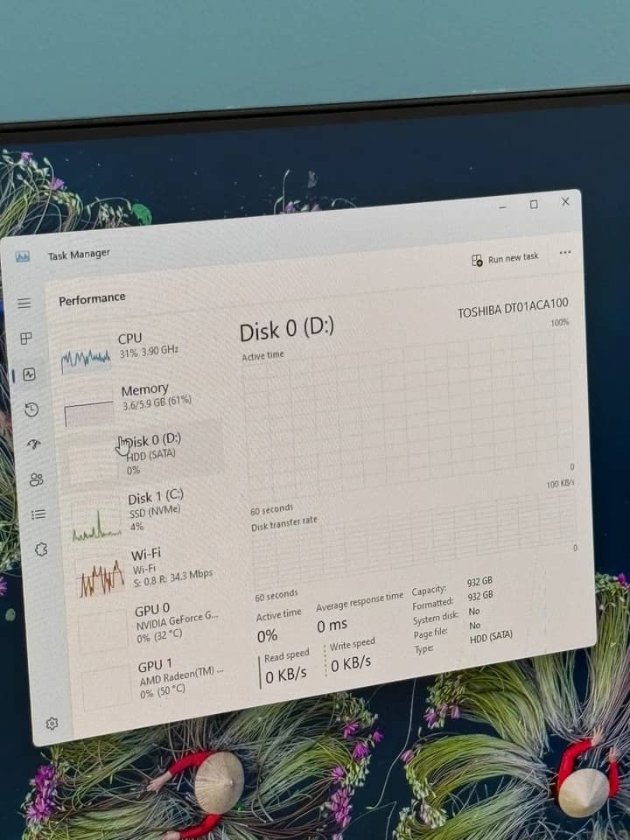Click the System disk label
630x840 pixels.
[436, 619]
